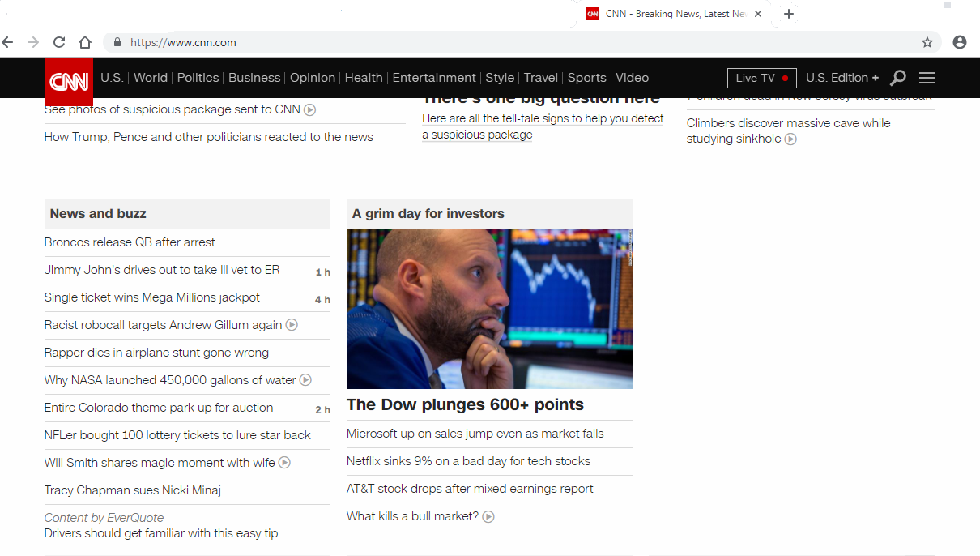This screenshot has height=556, width=980.
Task: Play video beside 'Will Smith shares magic moment'
Action: [x=284, y=463]
